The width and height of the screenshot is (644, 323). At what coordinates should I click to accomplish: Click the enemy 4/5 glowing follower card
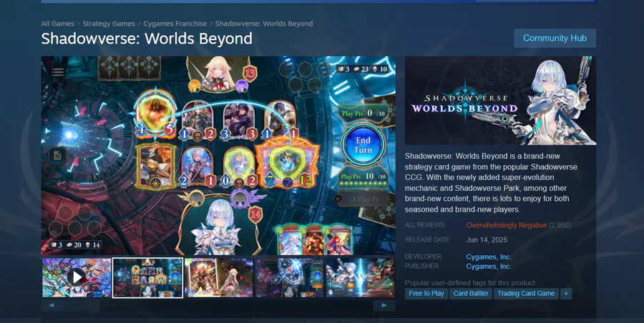(x=156, y=114)
